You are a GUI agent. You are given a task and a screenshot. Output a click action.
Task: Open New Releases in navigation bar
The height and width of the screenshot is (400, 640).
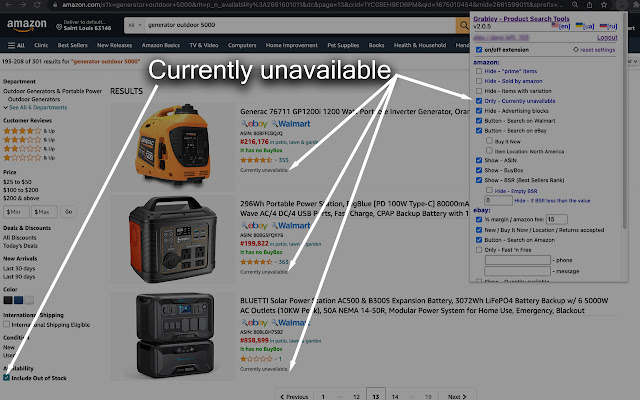click(115, 45)
